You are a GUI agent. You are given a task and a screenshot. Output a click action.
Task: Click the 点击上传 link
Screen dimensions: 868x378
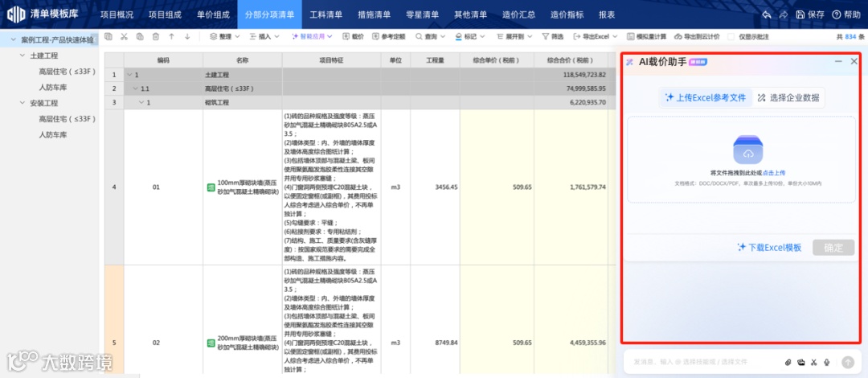coord(774,173)
